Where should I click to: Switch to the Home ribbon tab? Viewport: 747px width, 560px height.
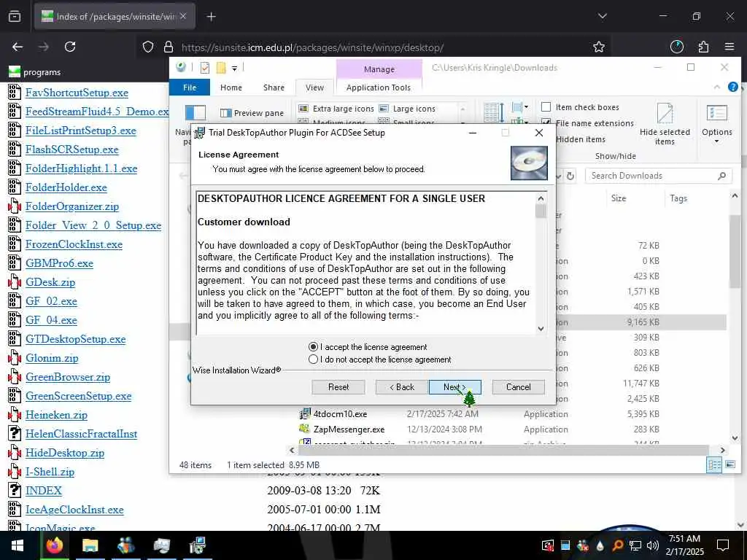(231, 87)
